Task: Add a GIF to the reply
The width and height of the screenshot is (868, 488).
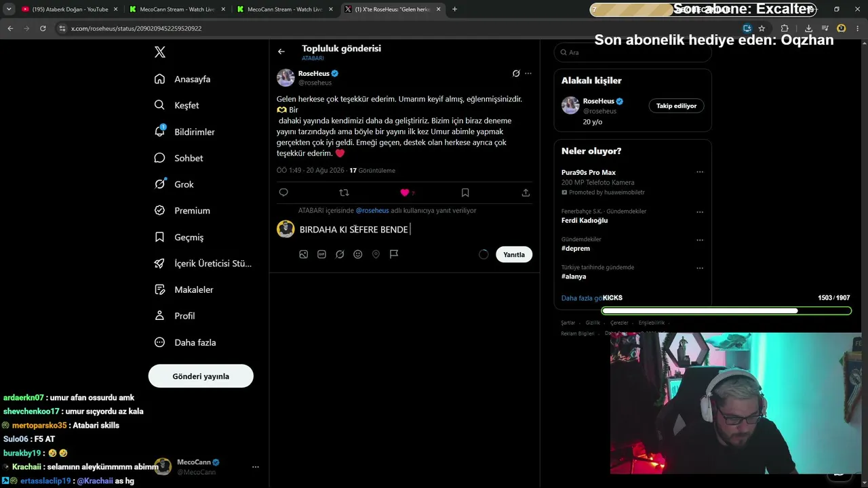Action: [321, 254]
